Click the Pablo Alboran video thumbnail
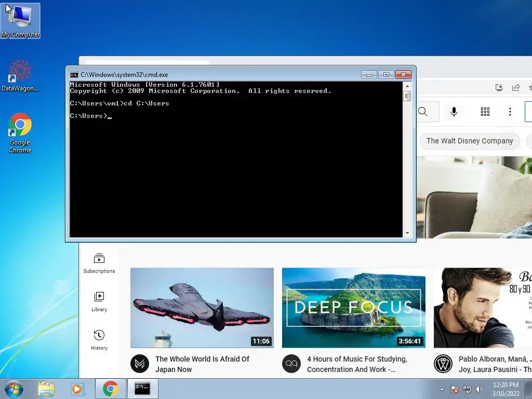This screenshot has width=532, height=399. (483, 308)
